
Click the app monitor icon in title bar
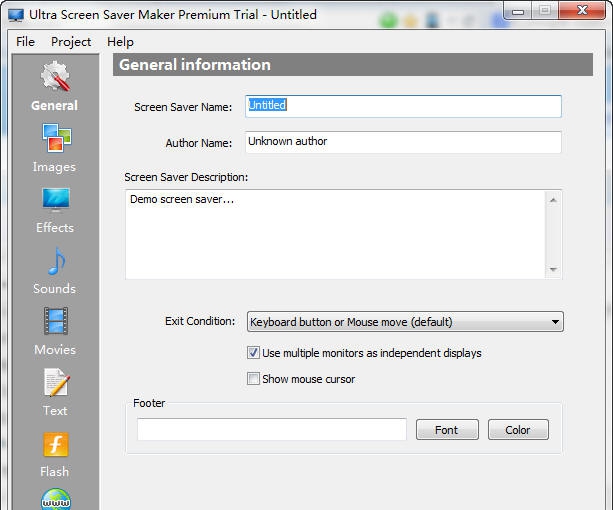pyautogui.click(x=16, y=15)
